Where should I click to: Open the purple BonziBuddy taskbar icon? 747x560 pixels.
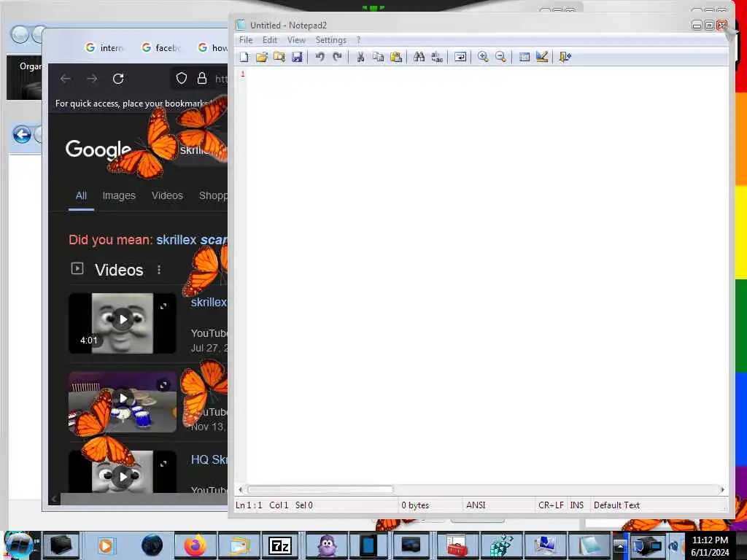(x=326, y=545)
